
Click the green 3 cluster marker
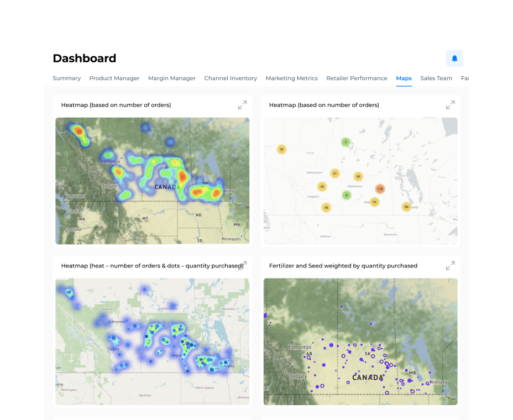tap(346, 142)
